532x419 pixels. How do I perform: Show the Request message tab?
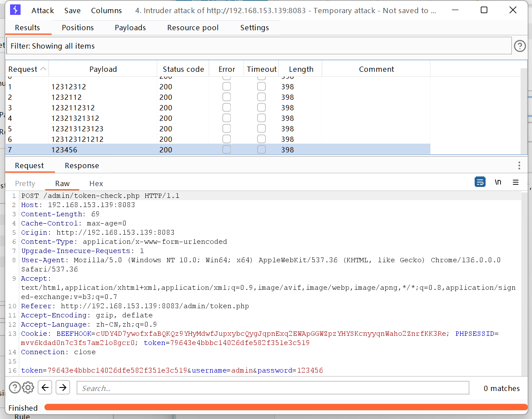click(x=29, y=165)
